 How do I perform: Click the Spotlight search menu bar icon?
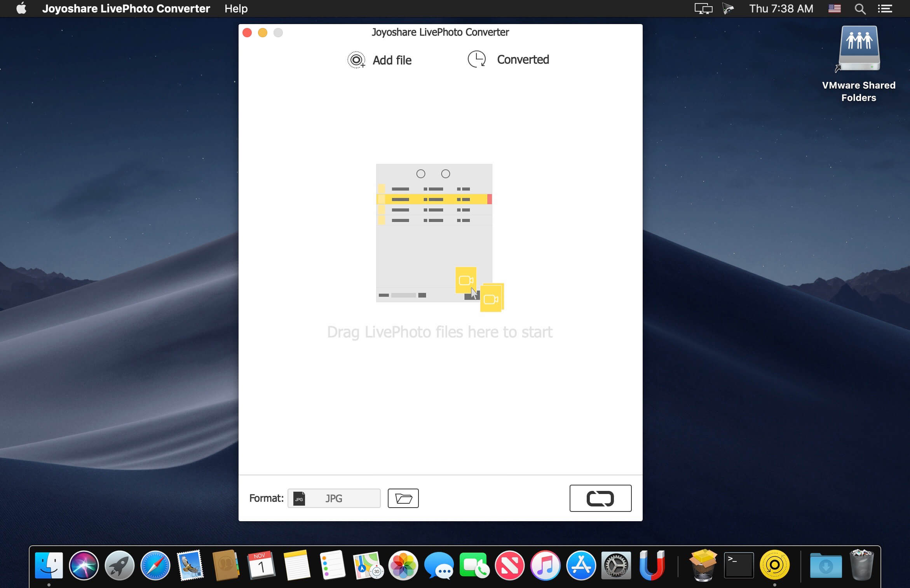click(x=861, y=9)
